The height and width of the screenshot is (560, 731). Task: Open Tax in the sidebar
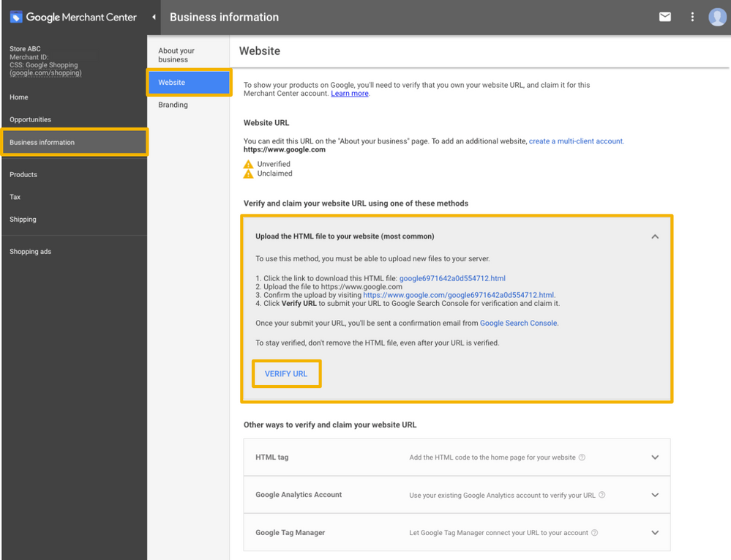click(x=15, y=197)
